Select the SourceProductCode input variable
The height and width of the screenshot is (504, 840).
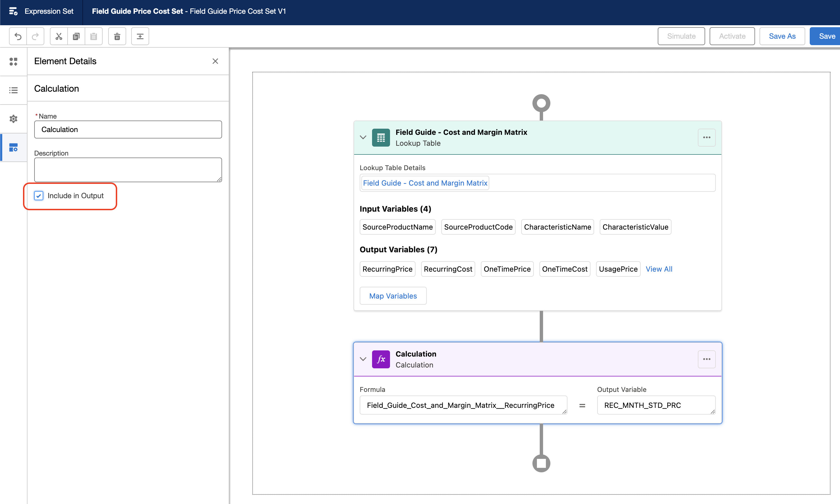tap(478, 227)
